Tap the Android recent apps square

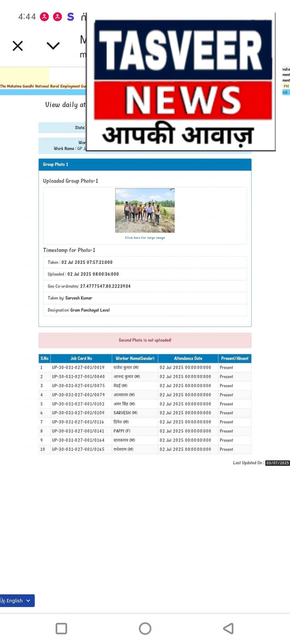[x=61, y=629]
